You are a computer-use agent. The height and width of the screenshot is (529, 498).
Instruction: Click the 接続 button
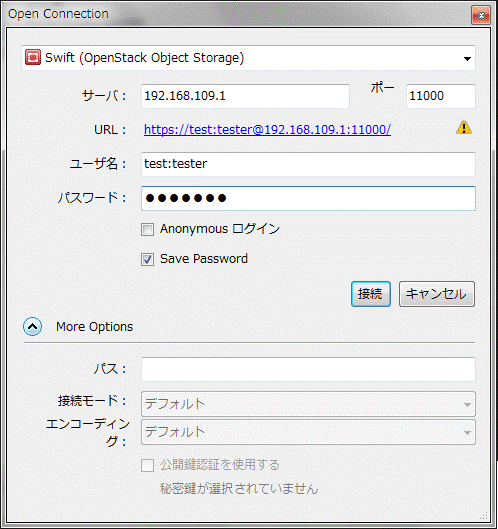pos(370,294)
